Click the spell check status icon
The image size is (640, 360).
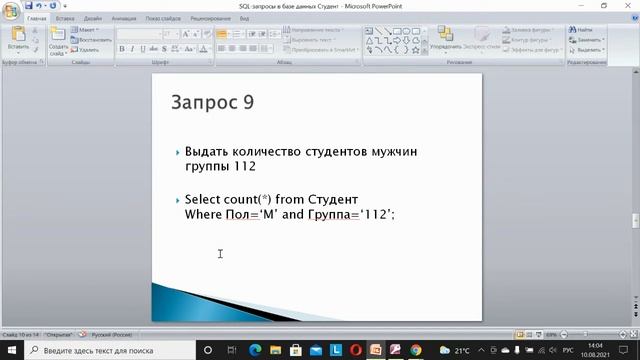[82, 334]
